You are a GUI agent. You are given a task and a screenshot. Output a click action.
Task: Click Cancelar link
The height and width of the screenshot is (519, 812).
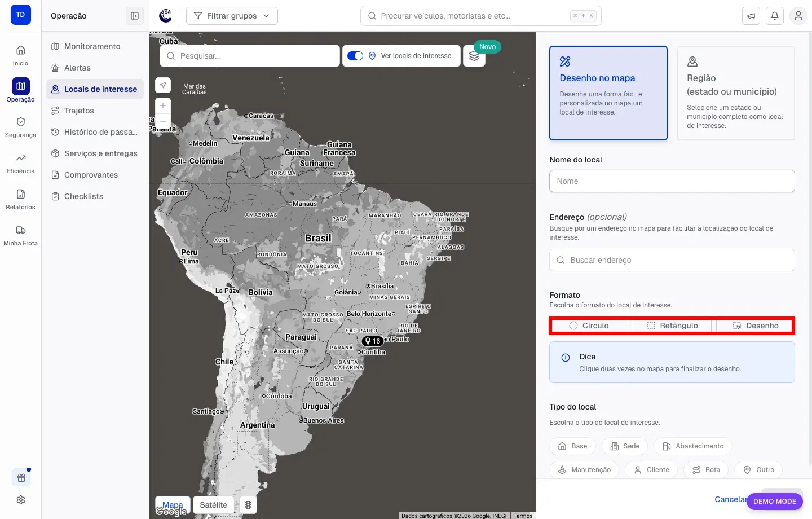point(731,499)
